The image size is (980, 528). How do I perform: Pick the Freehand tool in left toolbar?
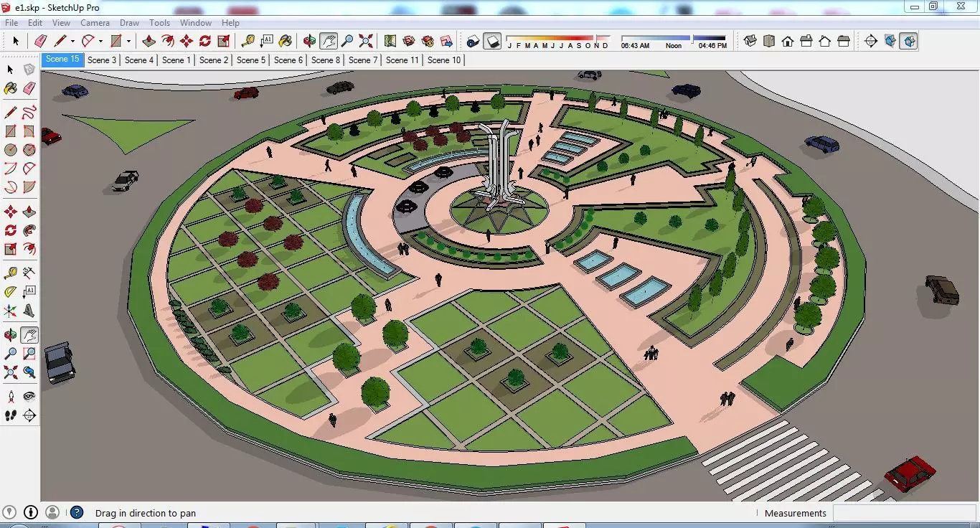29,113
